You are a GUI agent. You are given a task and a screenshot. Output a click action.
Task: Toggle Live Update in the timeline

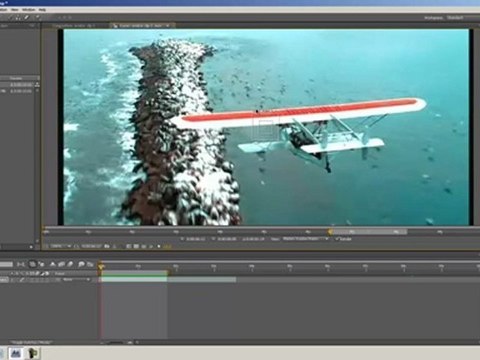point(32,264)
